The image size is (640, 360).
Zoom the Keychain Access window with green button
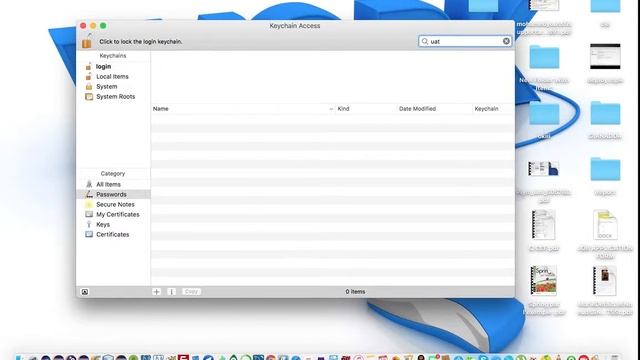click(x=103, y=26)
